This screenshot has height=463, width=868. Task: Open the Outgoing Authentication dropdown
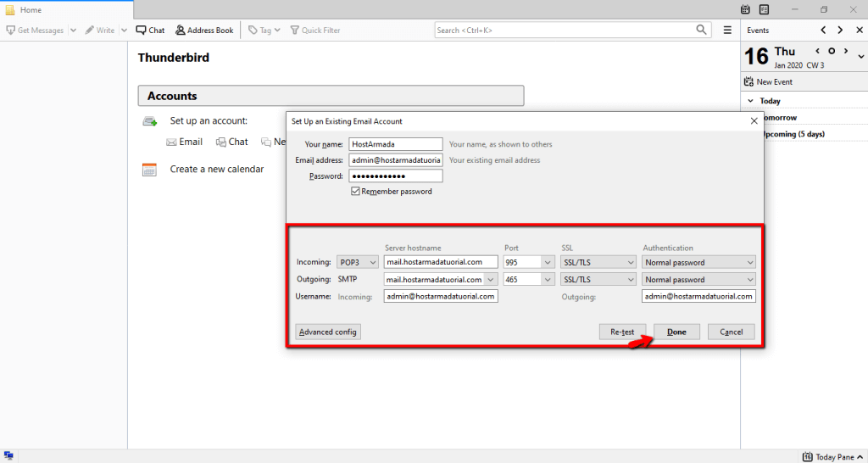[x=698, y=280]
